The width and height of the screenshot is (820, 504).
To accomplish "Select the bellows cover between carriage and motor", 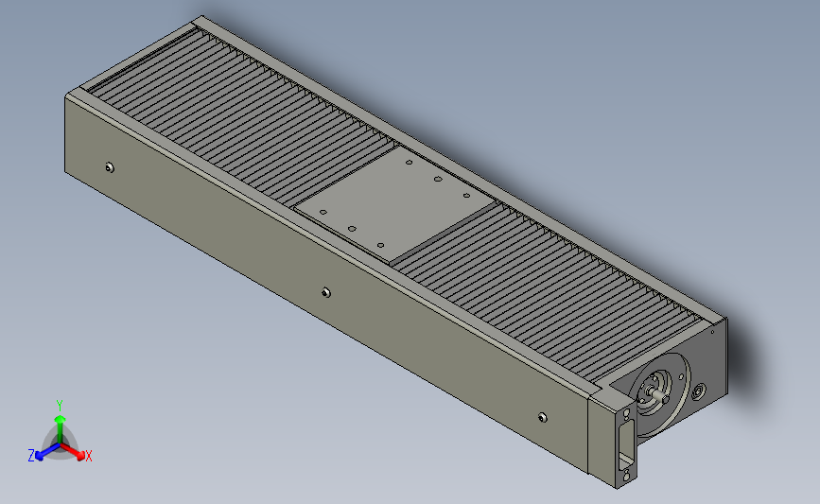I will [x=547, y=290].
